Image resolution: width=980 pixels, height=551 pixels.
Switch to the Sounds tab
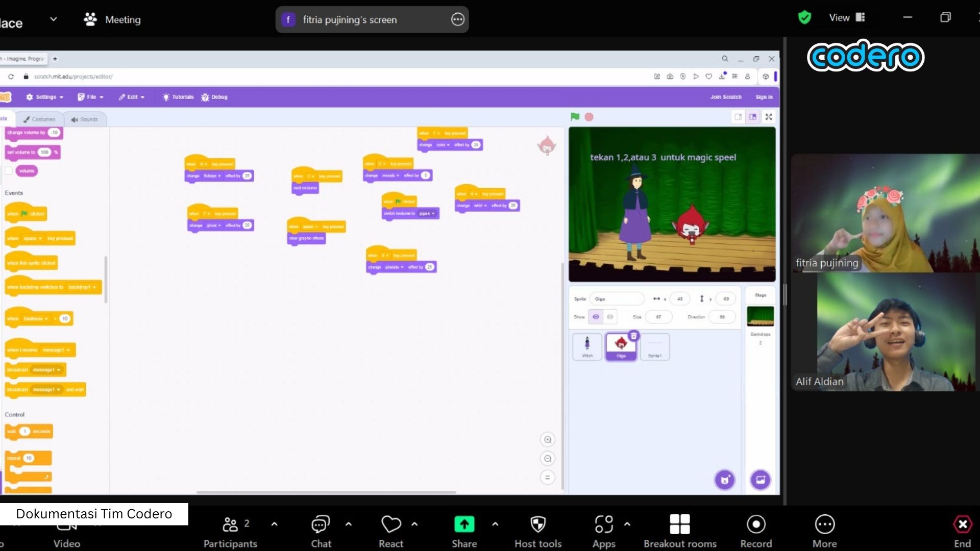pos(85,119)
